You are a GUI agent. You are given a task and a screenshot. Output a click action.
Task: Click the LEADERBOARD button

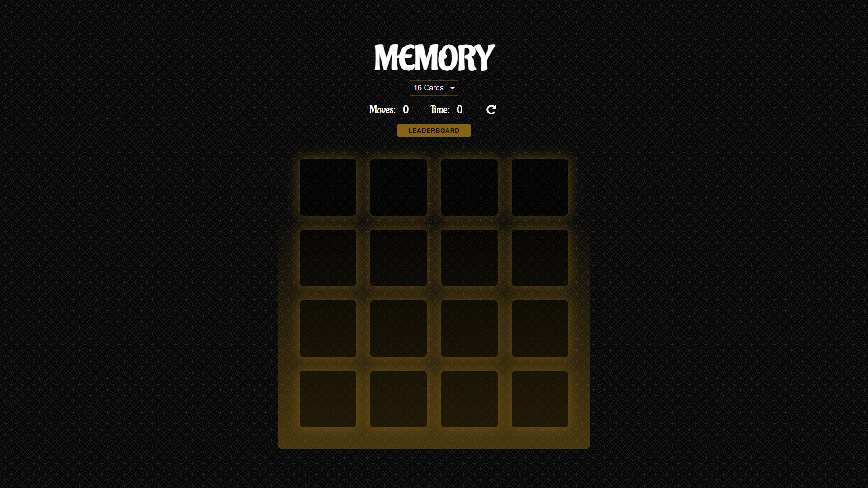[434, 131]
